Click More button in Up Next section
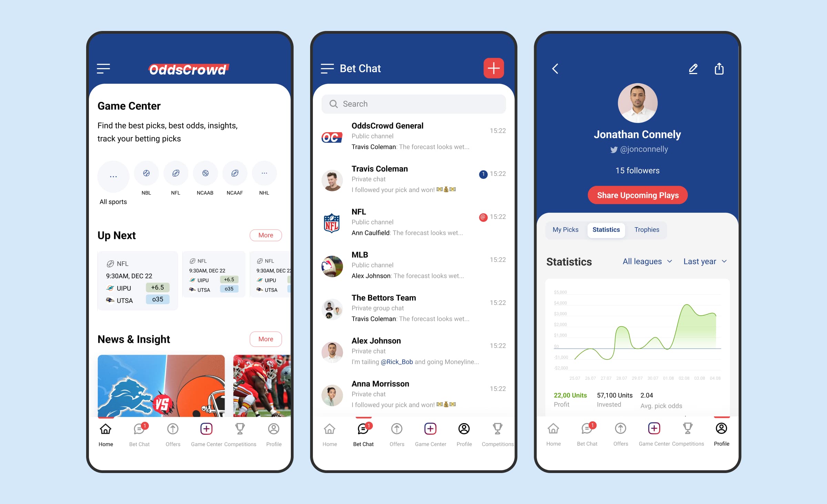This screenshot has height=504, width=827. tap(265, 234)
